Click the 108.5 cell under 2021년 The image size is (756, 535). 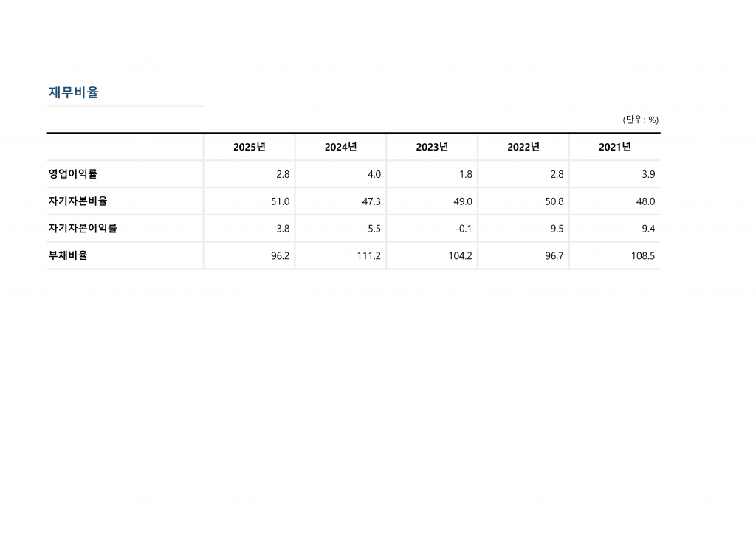[x=642, y=256]
